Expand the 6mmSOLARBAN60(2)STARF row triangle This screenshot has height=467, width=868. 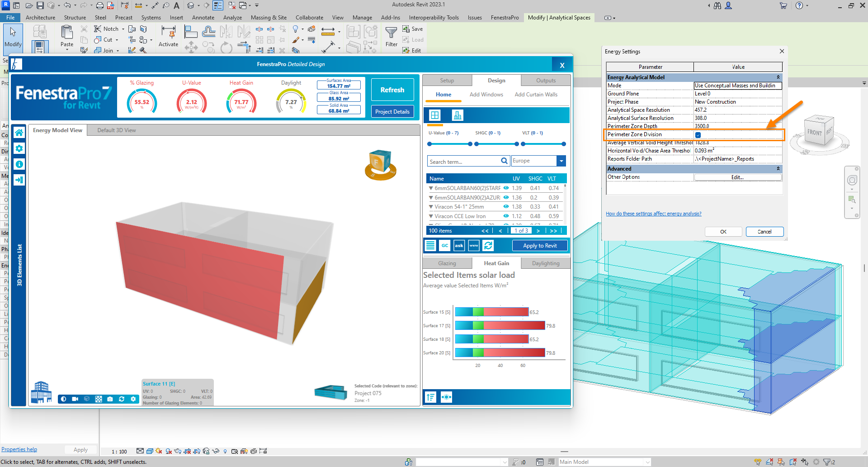click(x=431, y=188)
